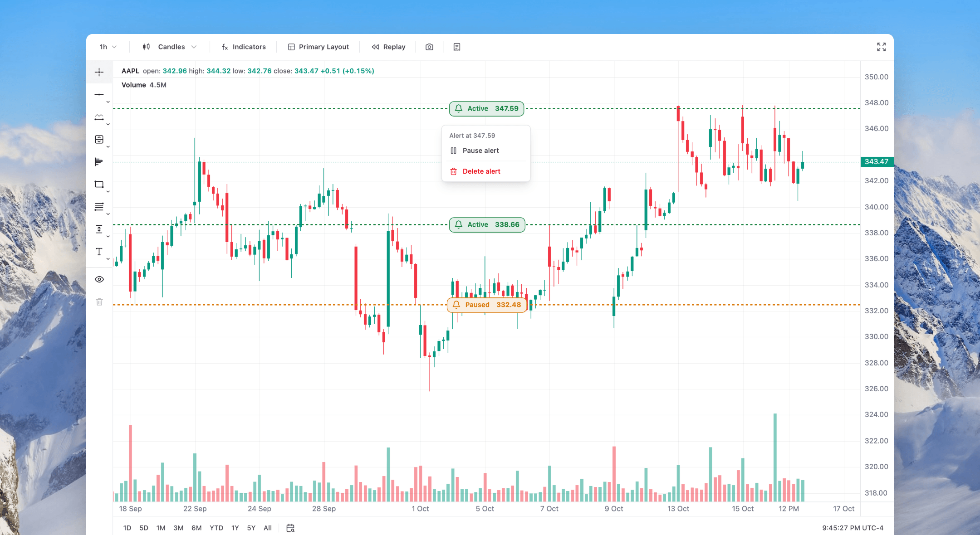Open the Indicators panel
Screen dimensions: 980x535
244,47
